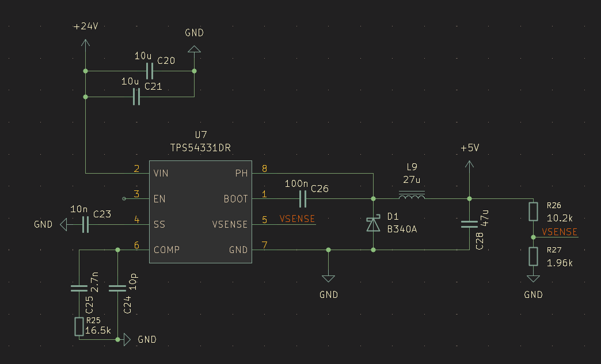
Task: Click the VSENSE label beside R26 divider
Action: pyautogui.click(x=560, y=232)
